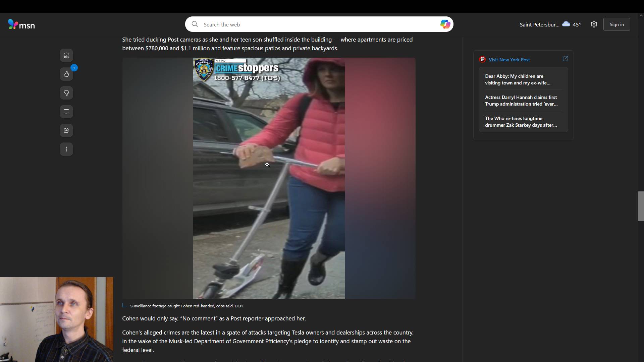The width and height of the screenshot is (644, 362).
Task: Click the magnifier search icon
Action: click(195, 24)
